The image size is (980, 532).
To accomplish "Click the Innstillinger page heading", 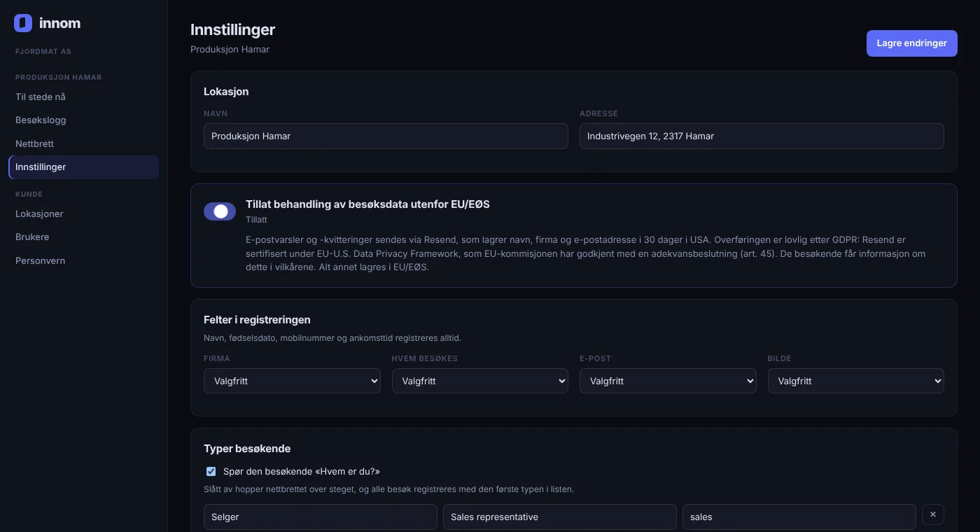I will (233, 29).
